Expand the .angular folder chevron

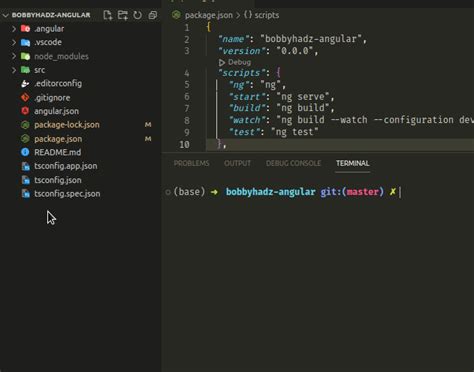[14, 29]
